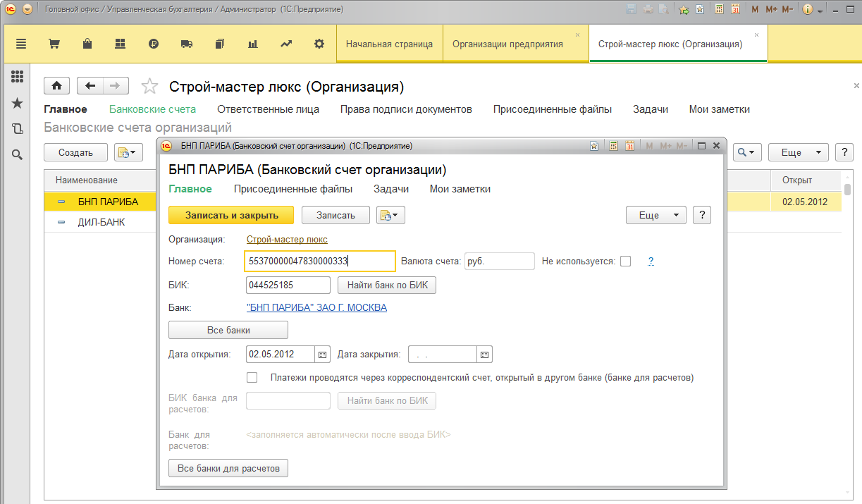Navigate back with the left arrow

pyautogui.click(x=90, y=86)
